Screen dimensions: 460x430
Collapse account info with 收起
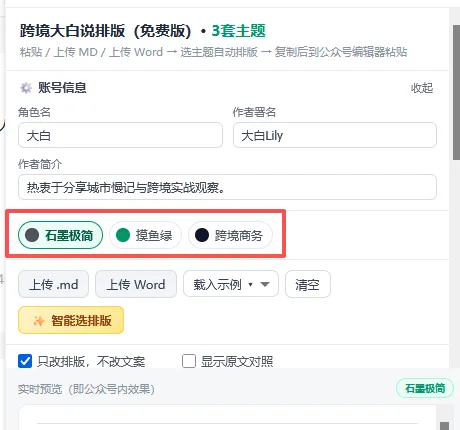tap(422, 88)
